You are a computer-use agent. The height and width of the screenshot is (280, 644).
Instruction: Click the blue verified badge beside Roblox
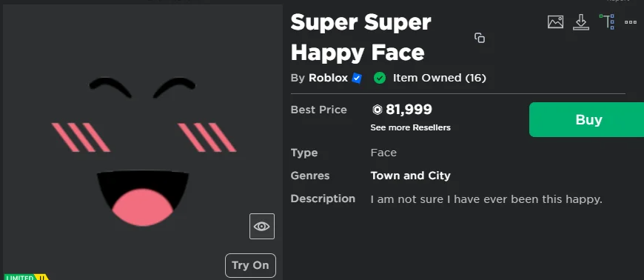tap(357, 78)
